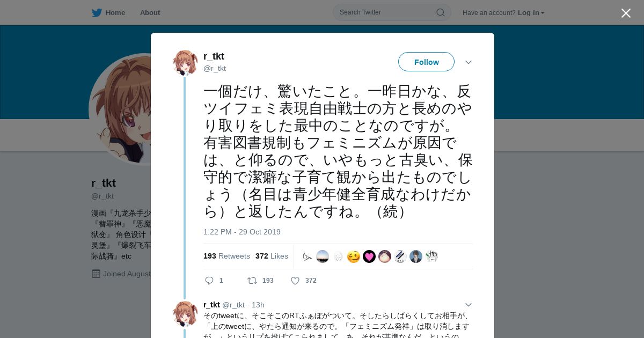The image size is (644, 338).
Task: Click the pink heart liker avatar
Action: click(369, 256)
